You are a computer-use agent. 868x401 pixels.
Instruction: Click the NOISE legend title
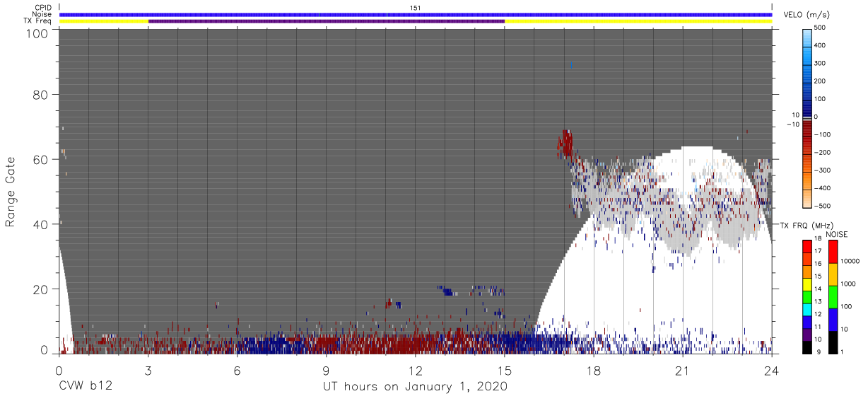[x=837, y=234]
